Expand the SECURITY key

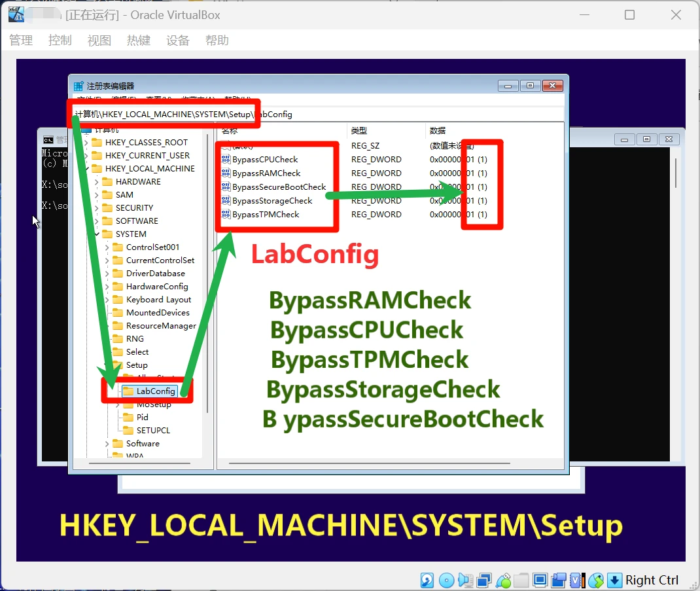(96, 208)
